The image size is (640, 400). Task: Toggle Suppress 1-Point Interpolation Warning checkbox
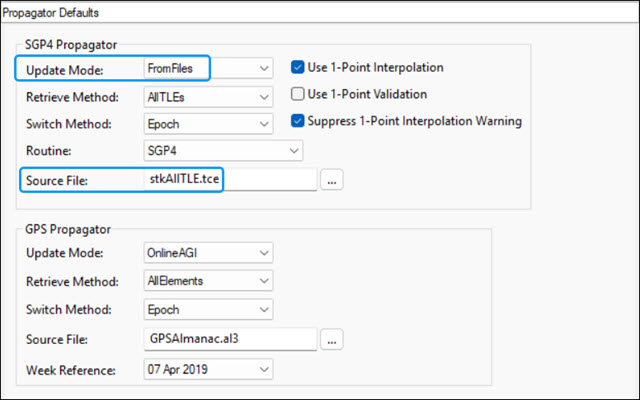click(298, 121)
